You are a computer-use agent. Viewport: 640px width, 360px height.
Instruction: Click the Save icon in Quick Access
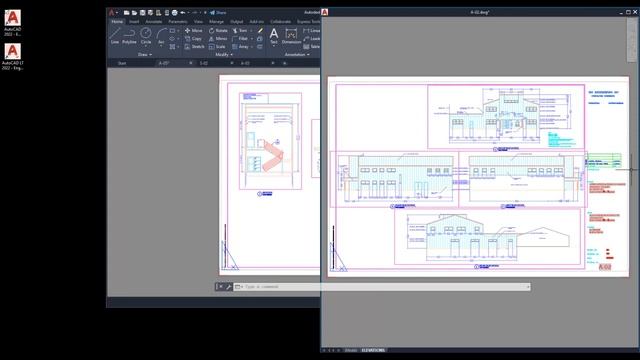142,13
